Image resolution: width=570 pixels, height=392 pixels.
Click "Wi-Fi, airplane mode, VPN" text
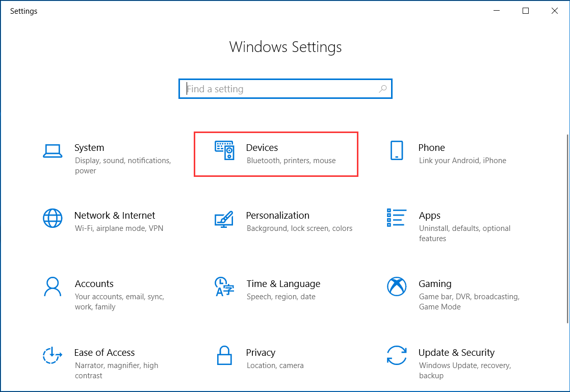coord(119,228)
